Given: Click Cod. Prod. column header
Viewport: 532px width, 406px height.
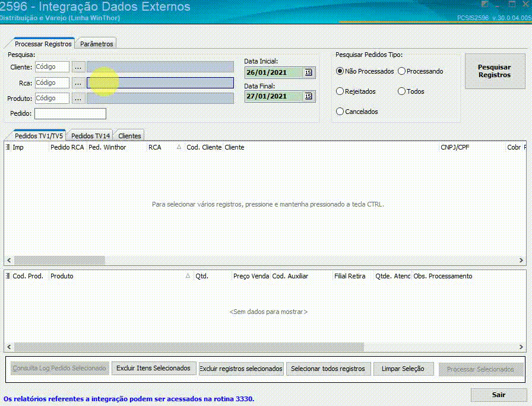Looking at the screenshot, I should [x=30, y=276].
